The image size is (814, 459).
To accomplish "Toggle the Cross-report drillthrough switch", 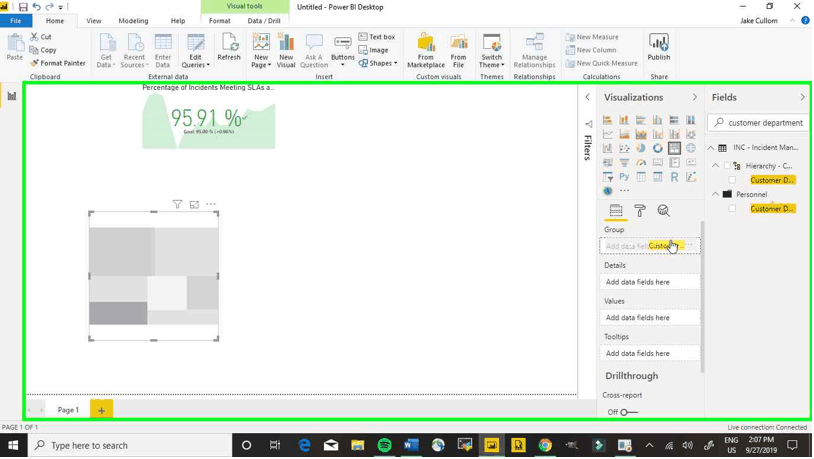I will coord(629,412).
